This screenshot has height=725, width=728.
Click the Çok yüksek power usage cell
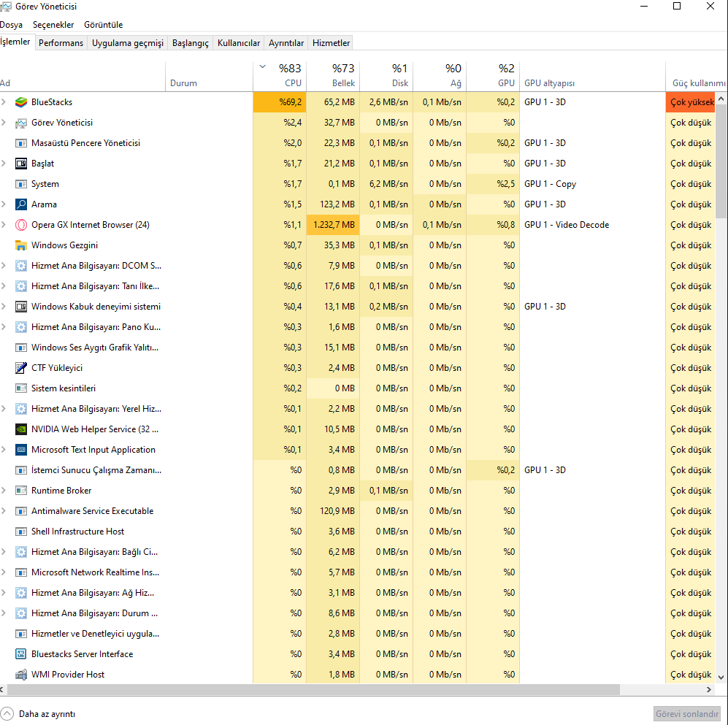(x=690, y=102)
